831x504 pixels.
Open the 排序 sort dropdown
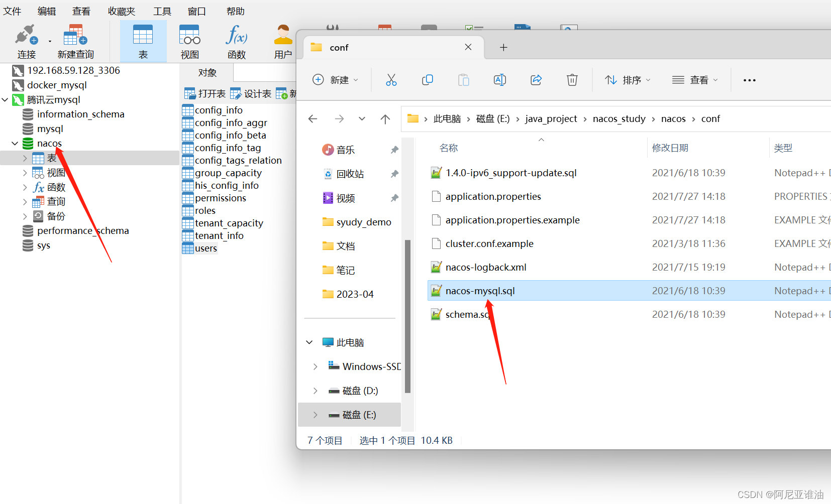point(628,80)
